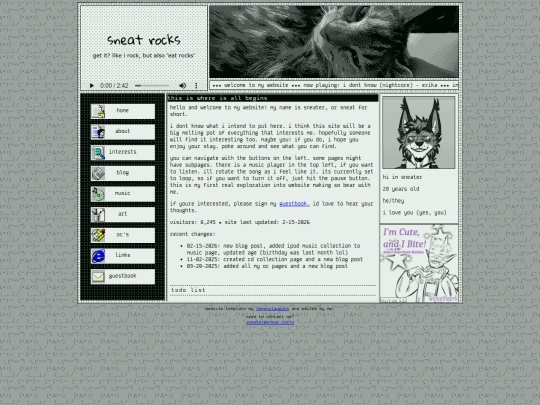Viewport: 540px width, 405px height.
Task: Click the 'I'm Cute, and I Bite!' artwork
Action: [x=419, y=263]
